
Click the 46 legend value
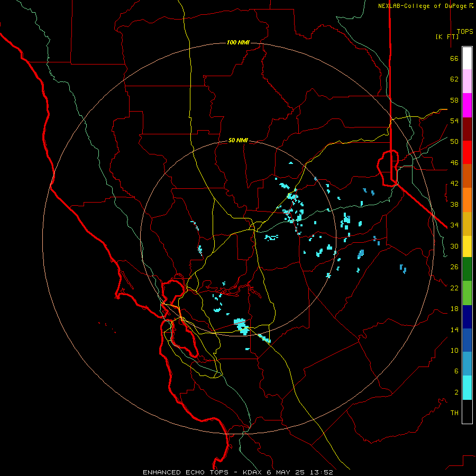(454, 163)
